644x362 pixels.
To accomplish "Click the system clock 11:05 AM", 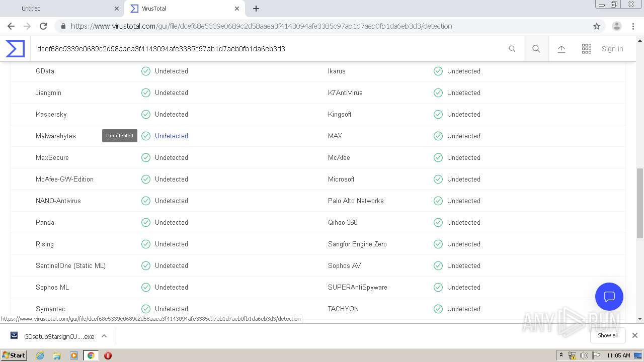I will (618, 355).
